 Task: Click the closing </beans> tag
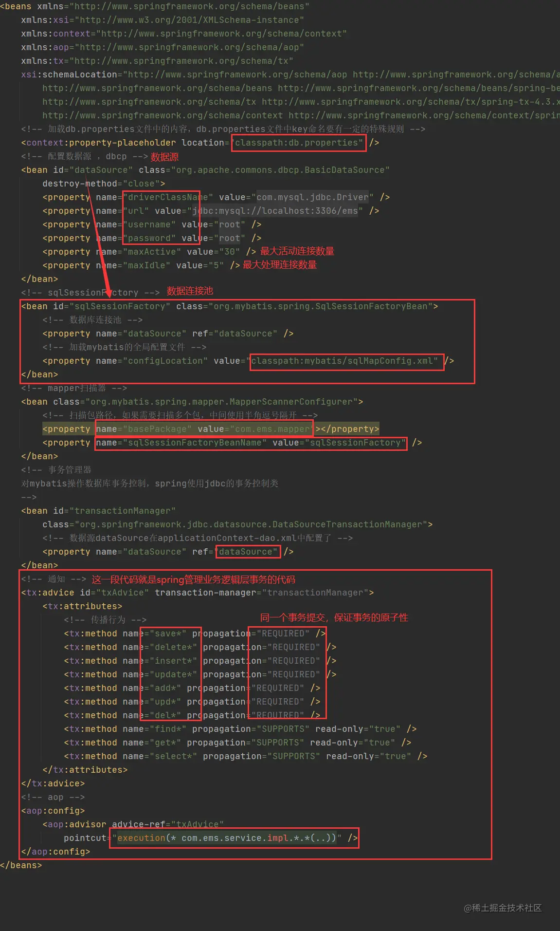(x=21, y=865)
